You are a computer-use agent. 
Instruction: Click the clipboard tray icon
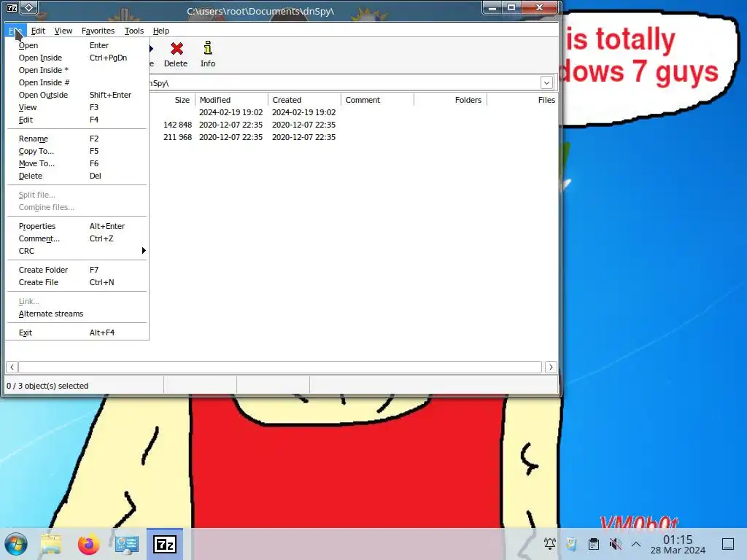[593, 544]
